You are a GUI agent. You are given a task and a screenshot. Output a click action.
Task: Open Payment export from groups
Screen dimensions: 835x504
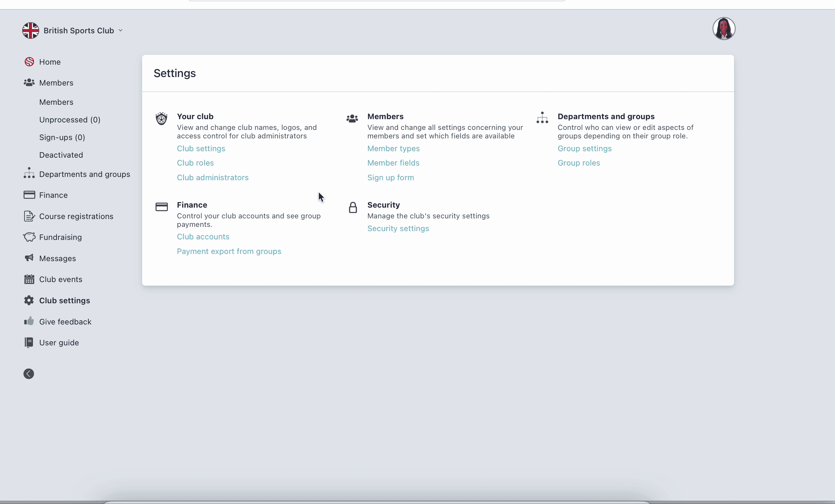point(229,251)
